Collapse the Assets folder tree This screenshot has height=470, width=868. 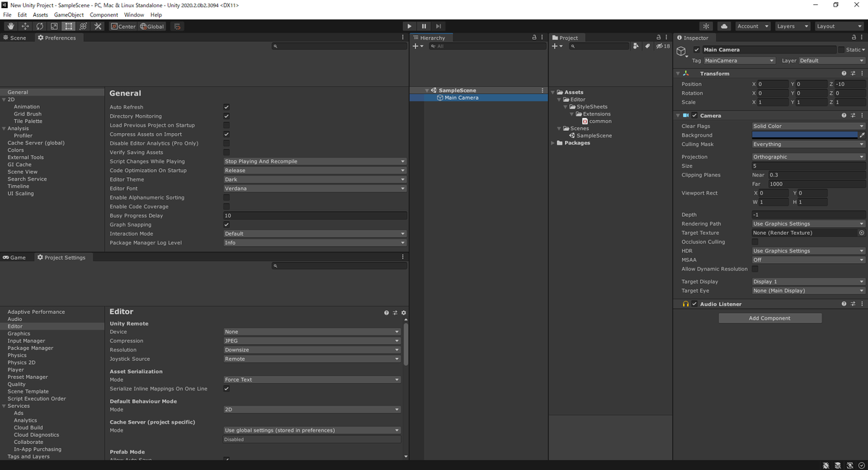554,93
